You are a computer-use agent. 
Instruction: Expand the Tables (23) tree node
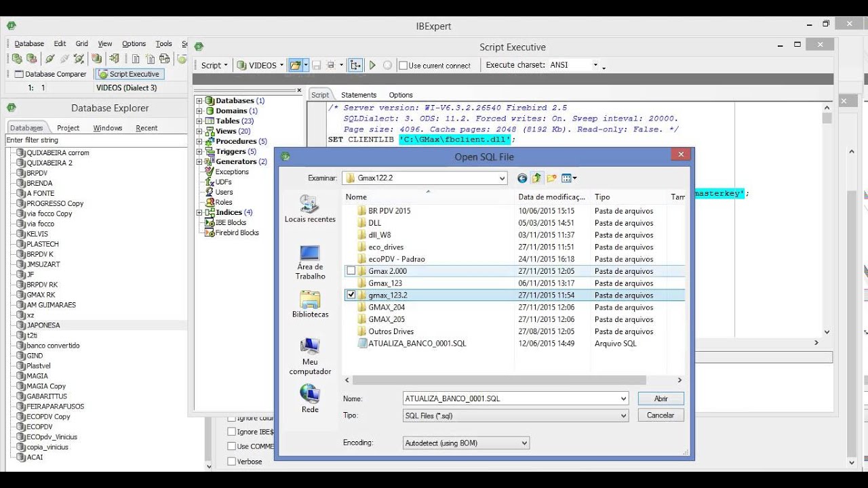pyautogui.click(x=199, y=121)
